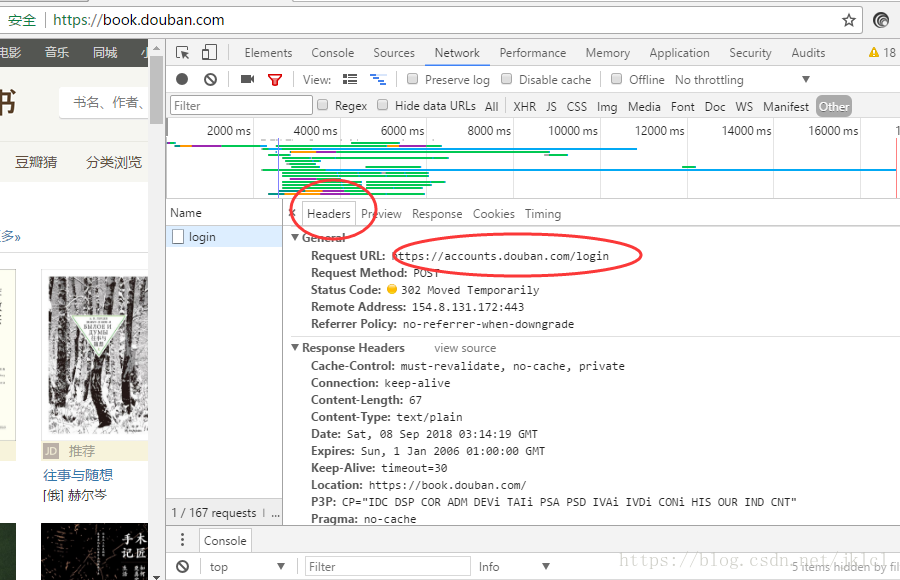Filter requests by All types
This screenshot has height=580, width=900.
tap(491, 106)
